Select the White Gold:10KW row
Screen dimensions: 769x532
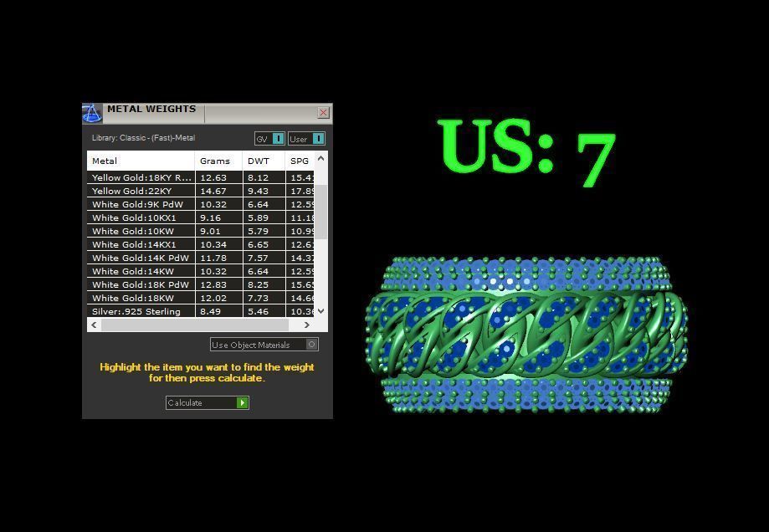click(201, 231)
